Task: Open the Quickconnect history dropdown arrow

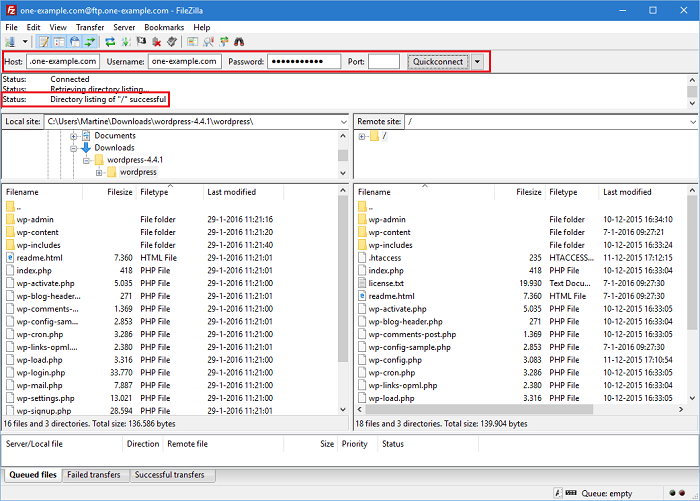Action: pyautogui.click(x=477, y=62)
